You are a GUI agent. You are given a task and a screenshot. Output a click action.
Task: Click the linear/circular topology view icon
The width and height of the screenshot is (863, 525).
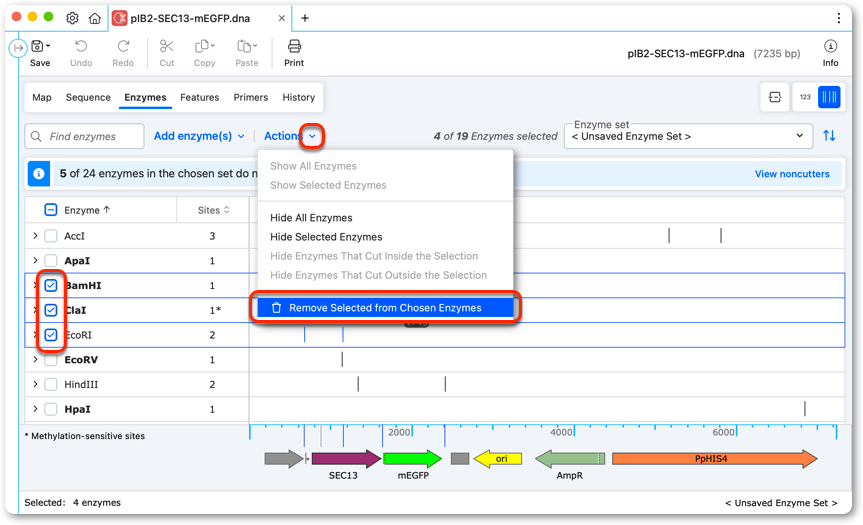pyautogui.click(x=775, y=97)
